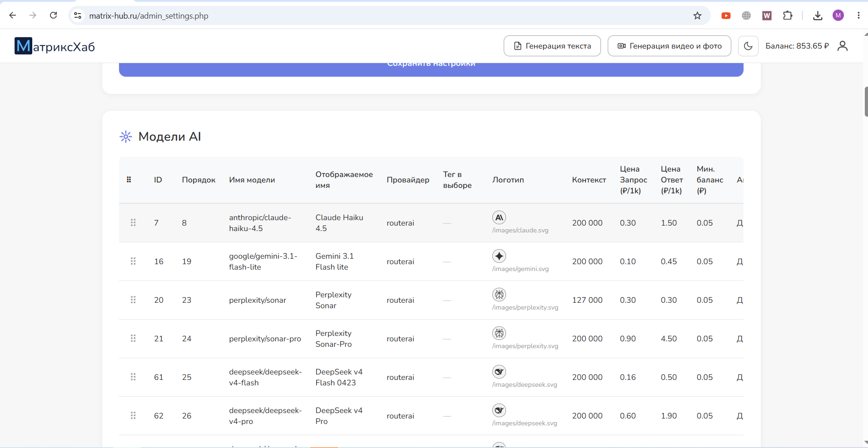Click the Логотип column header

click(x=508, y=180)
